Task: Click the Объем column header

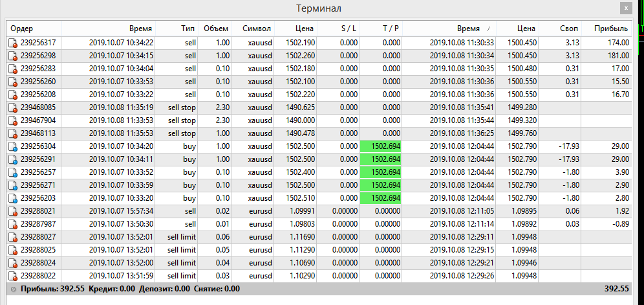Action: pos(215,28)
